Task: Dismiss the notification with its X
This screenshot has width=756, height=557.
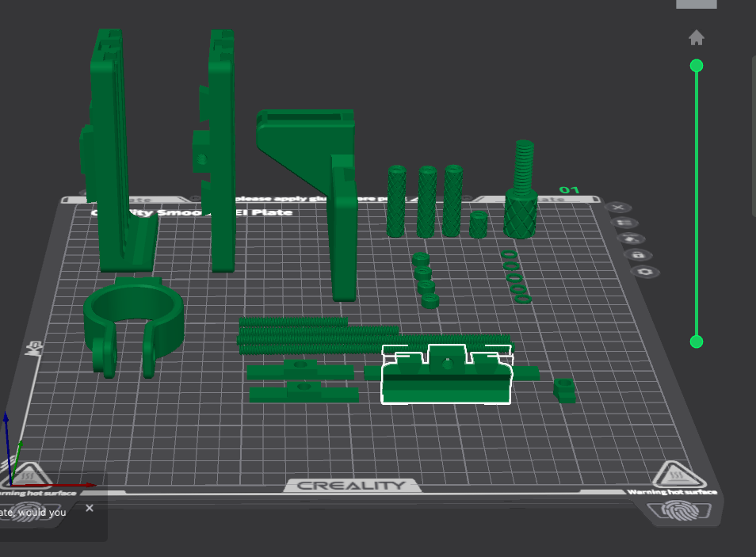Action: (x=90, y=508)
